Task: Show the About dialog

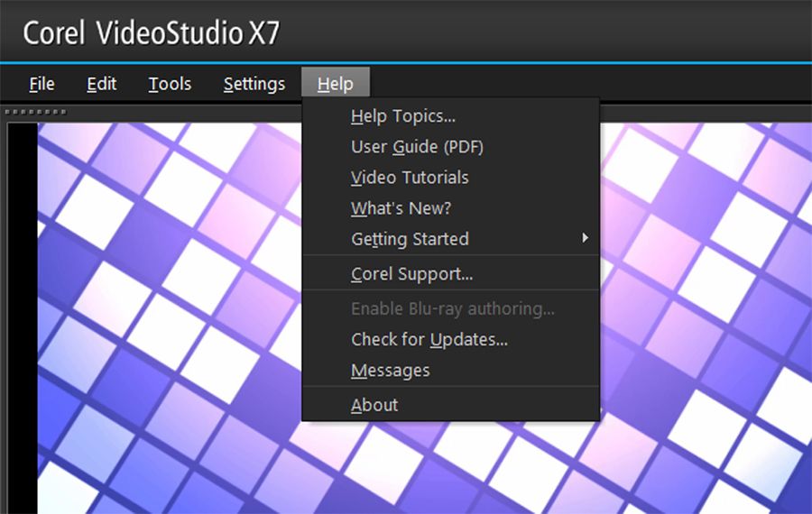Action: tap(374, 405)
